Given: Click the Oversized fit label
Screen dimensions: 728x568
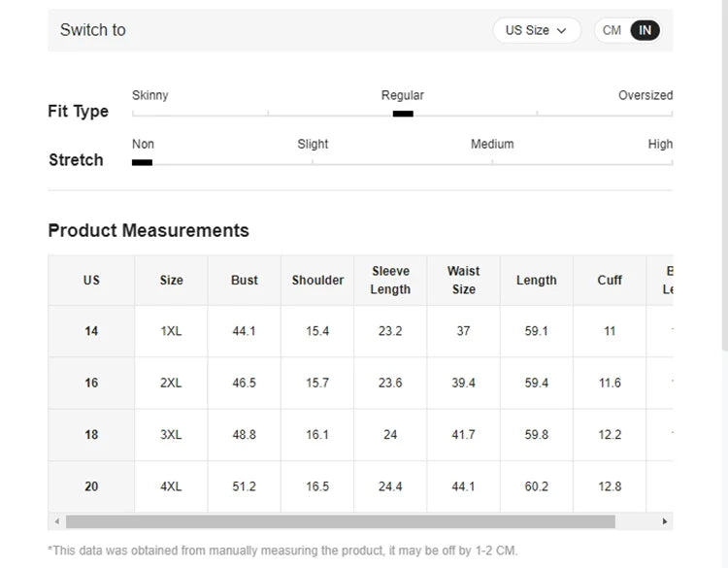Looking at the screenshot, I should (645, 95).
